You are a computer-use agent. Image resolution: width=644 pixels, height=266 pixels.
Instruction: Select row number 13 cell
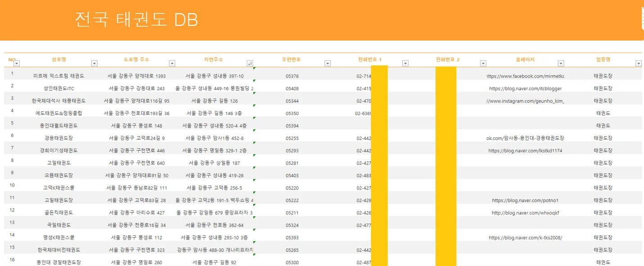tap(12, 222)
